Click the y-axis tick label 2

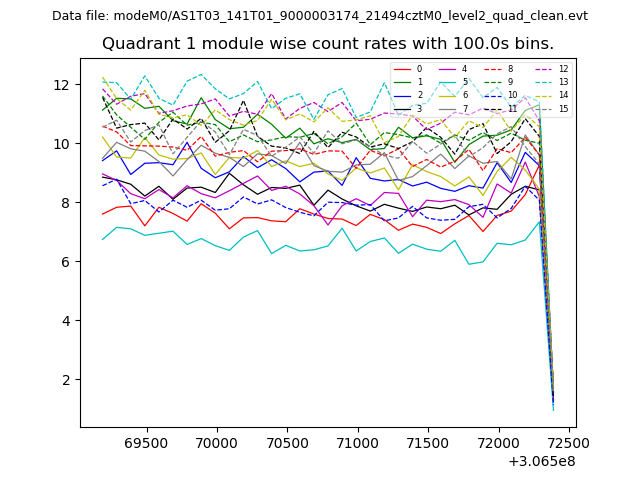pos(67,380)
